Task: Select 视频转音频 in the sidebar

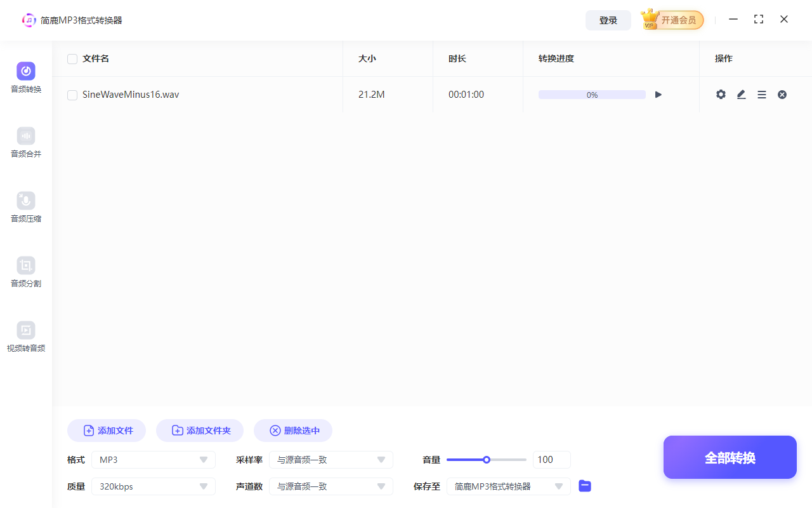Action: 25,337
